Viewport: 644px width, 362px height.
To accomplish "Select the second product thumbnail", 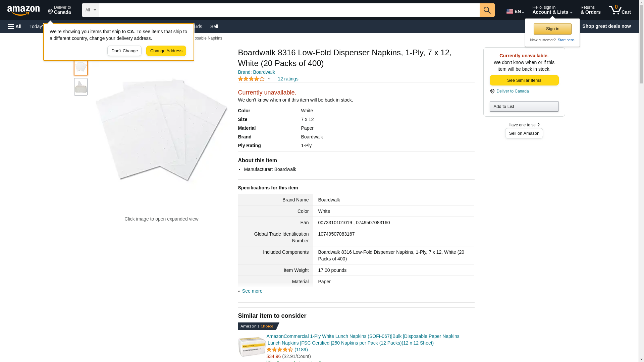I will [81, 87].
